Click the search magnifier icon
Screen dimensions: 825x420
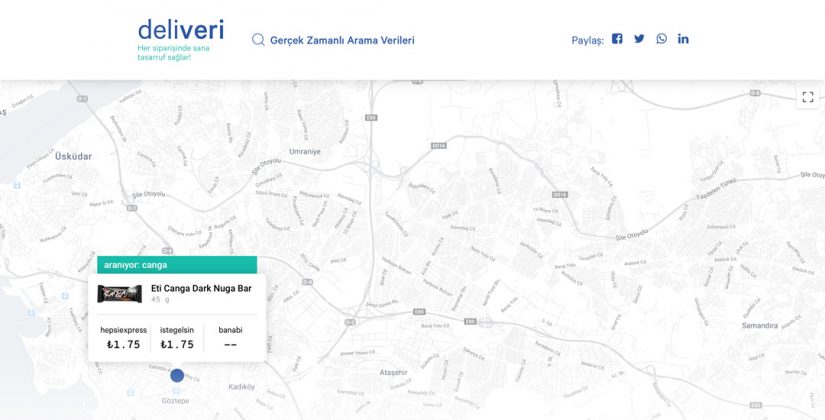(x=258, y=40)
